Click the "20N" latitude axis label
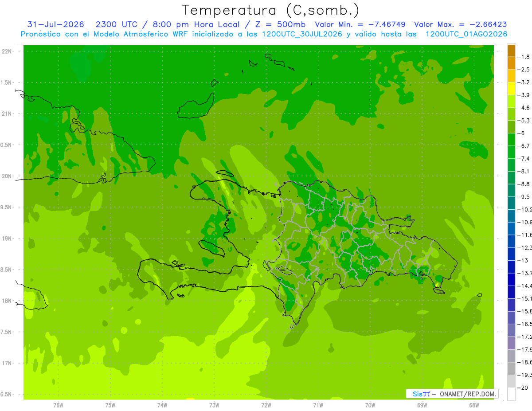This screenshot has height=411, width=532. tap(7, 176)
